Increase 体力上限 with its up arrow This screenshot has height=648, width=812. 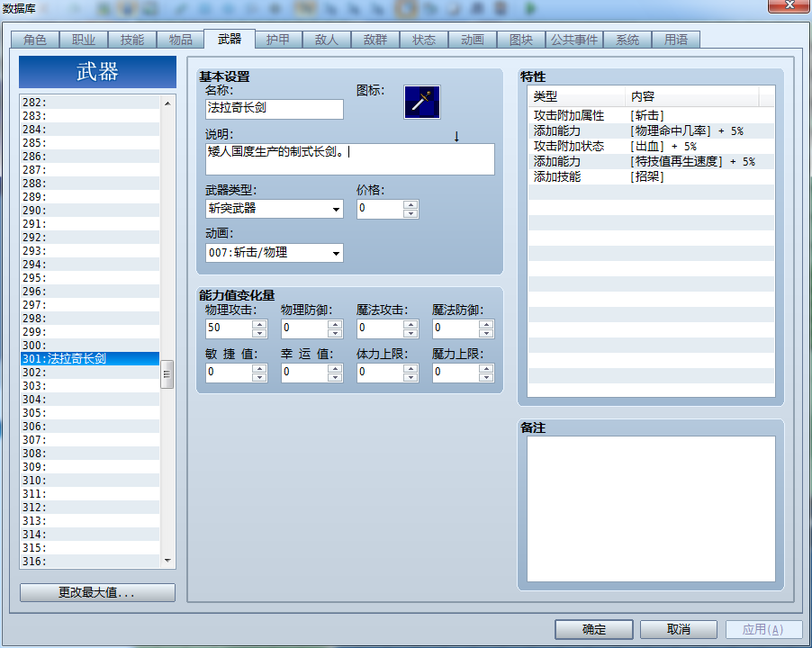(x=411, y=368)
